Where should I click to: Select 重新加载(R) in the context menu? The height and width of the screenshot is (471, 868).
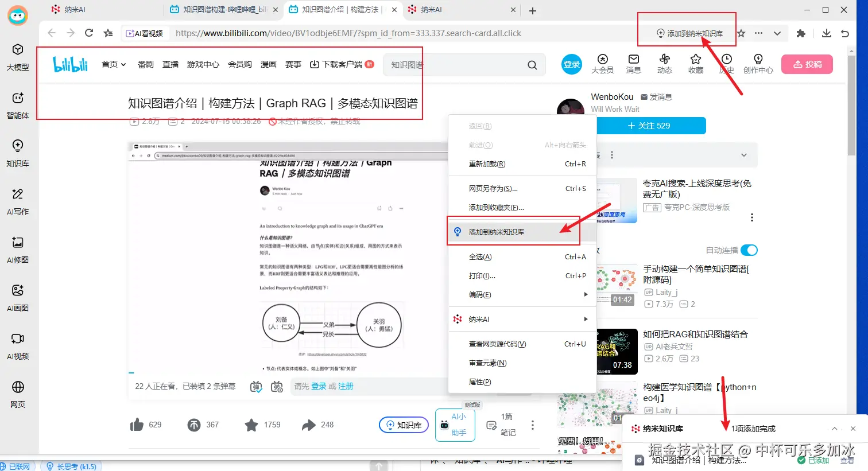(x=522, y=164)
